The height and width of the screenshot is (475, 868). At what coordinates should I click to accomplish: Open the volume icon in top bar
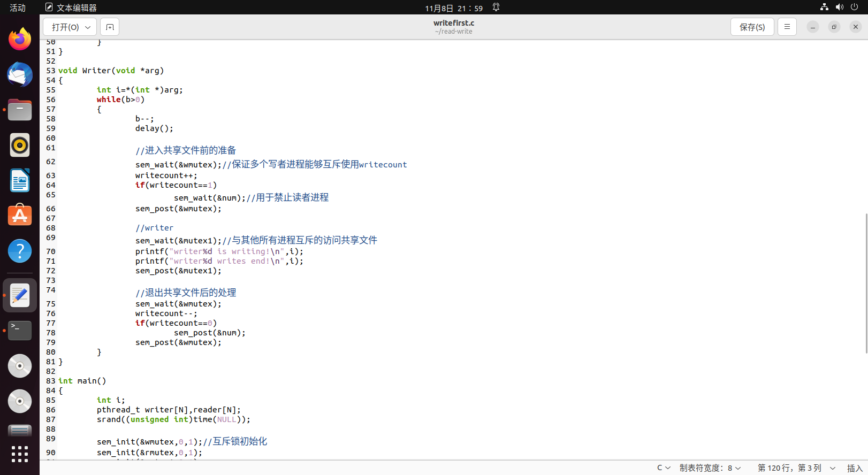(839, 7)
